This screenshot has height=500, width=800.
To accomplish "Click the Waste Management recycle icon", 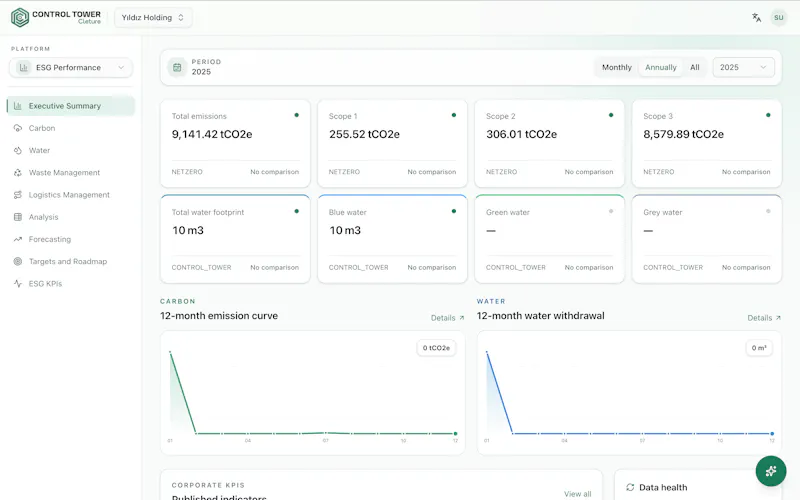I will click(18, 172).
